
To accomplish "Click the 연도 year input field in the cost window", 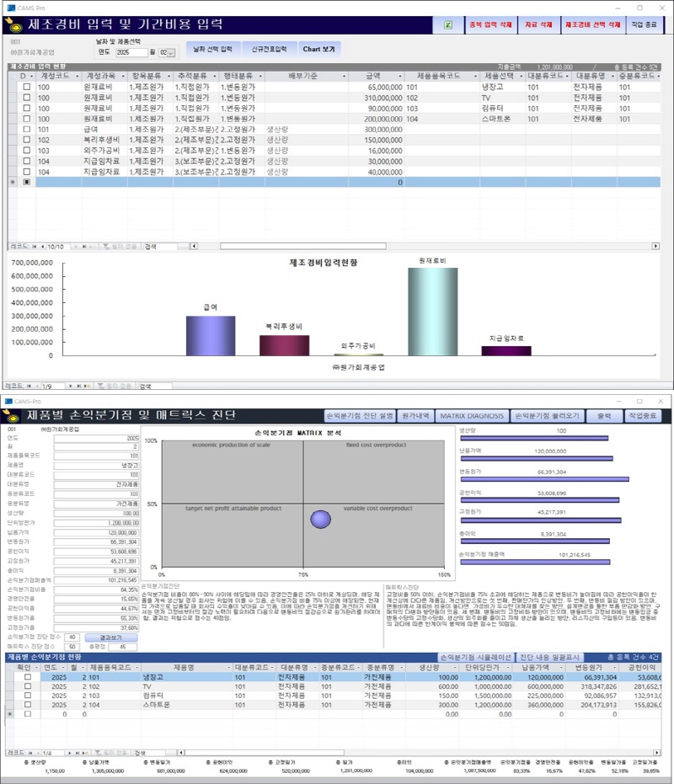I will 131,52.
